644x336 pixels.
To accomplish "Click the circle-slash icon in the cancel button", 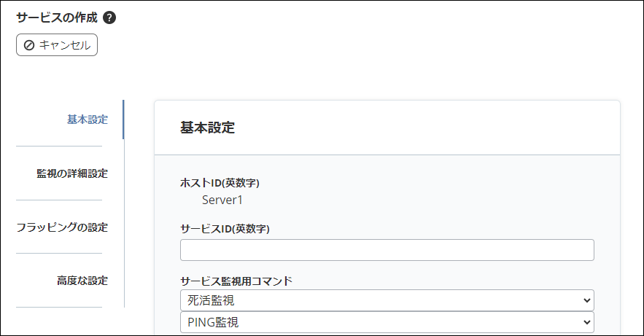I will point(29,45).
